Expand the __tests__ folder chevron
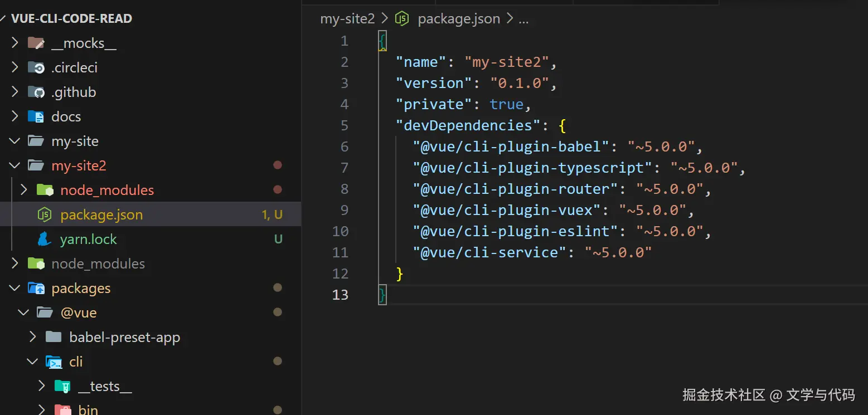Screen dimensions: 868x415 (x=42, y=386)
